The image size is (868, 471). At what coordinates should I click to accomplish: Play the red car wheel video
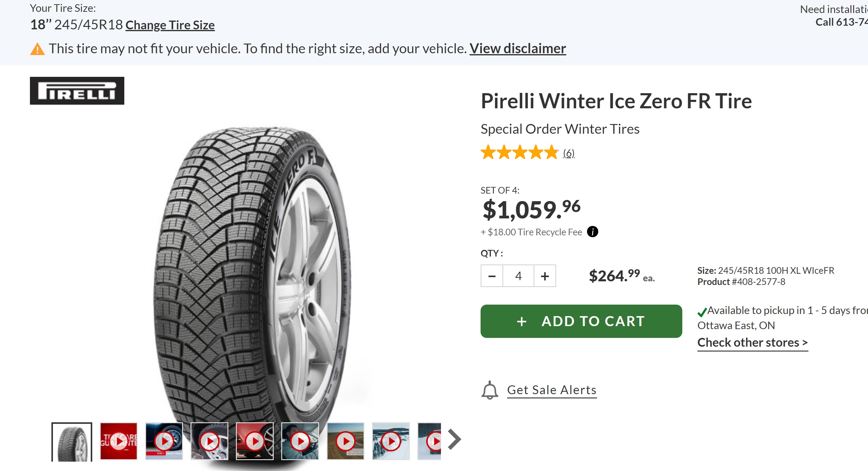coord(255,441)
